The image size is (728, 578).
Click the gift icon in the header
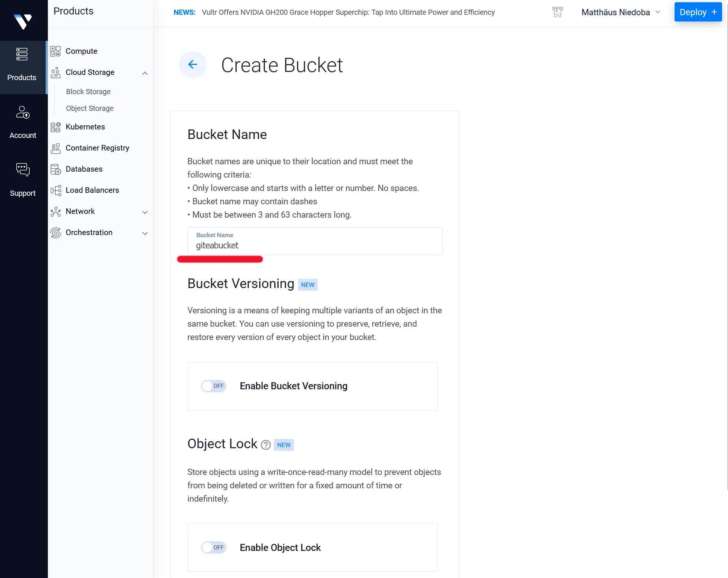557,12
